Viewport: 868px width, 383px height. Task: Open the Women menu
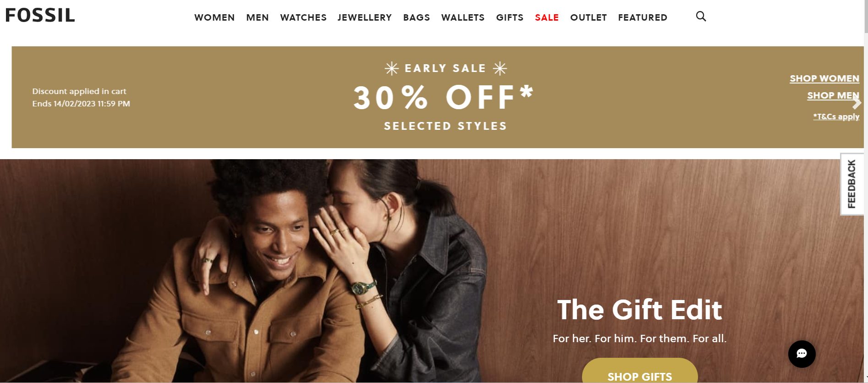tap(214, 17)
